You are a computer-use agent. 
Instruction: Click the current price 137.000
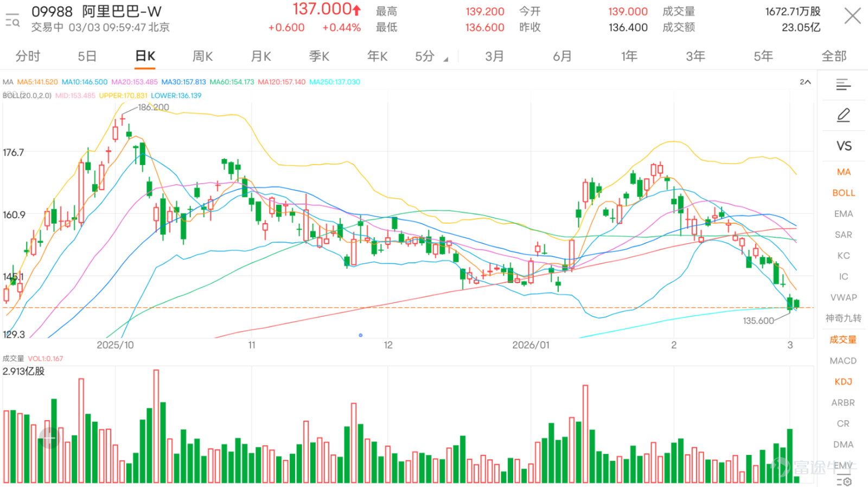pyautogui.click(x=322, y=9)
